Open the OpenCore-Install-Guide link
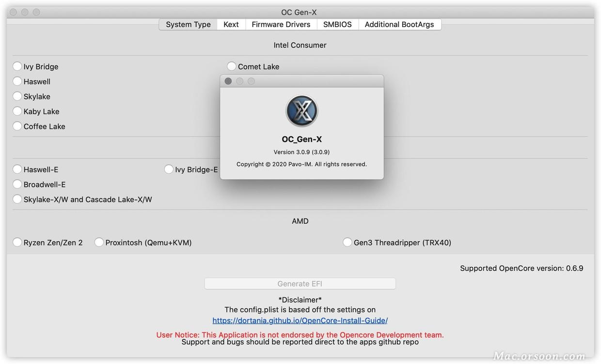The height and width of the screenshot is (364, 601). pos(300,320)
